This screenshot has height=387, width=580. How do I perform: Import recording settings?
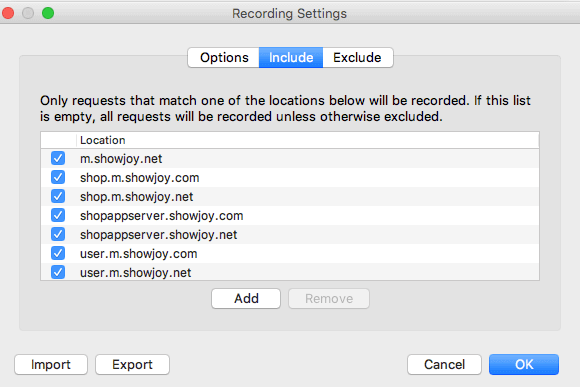[51, 364]
